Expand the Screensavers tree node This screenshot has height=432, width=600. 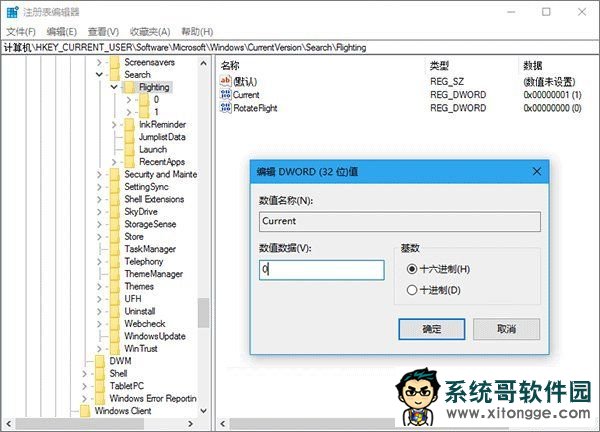99,62
